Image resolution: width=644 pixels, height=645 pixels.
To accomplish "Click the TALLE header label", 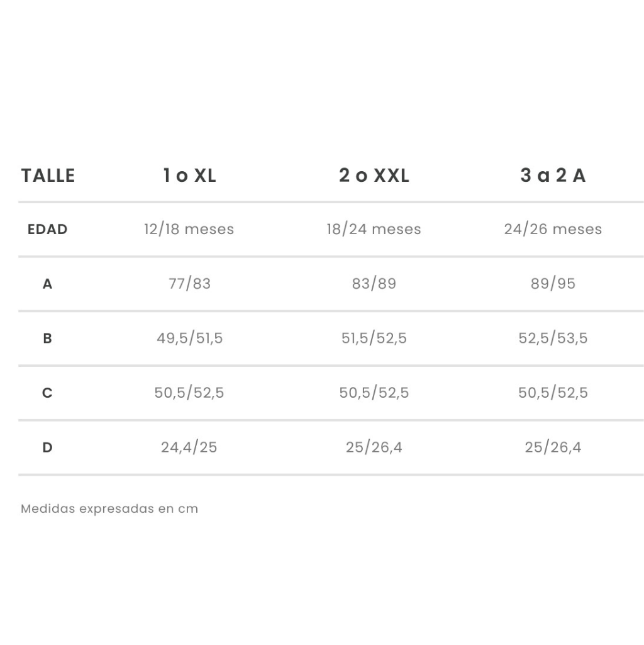I will (48, 176).
